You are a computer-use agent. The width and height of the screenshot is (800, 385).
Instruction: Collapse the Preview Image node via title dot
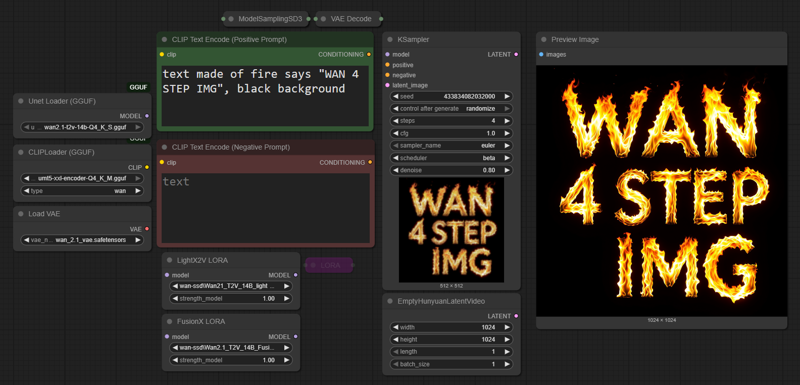pos(544,39)
